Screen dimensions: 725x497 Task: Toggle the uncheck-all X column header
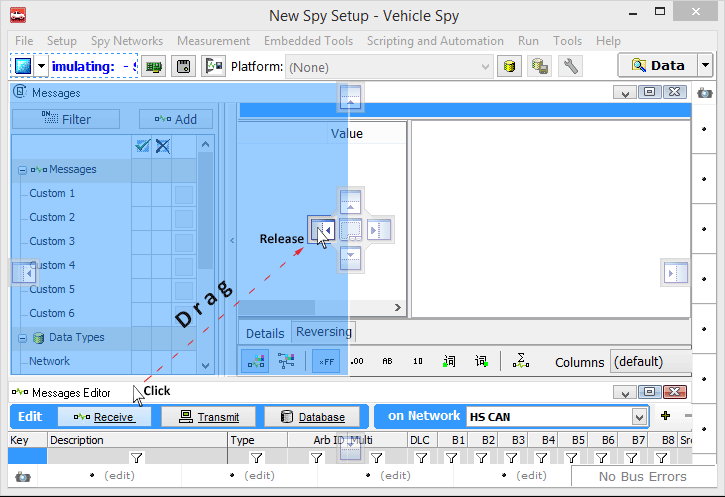pos(162,146)
